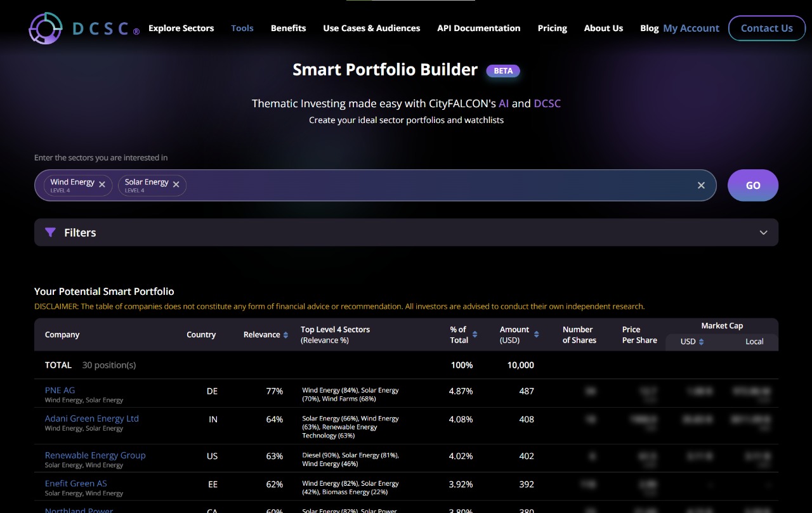The width and height of the screenshot is (812, 513).
Task: Click the Contact Us button
Action: pyautogui.click(x=767, y=28)
